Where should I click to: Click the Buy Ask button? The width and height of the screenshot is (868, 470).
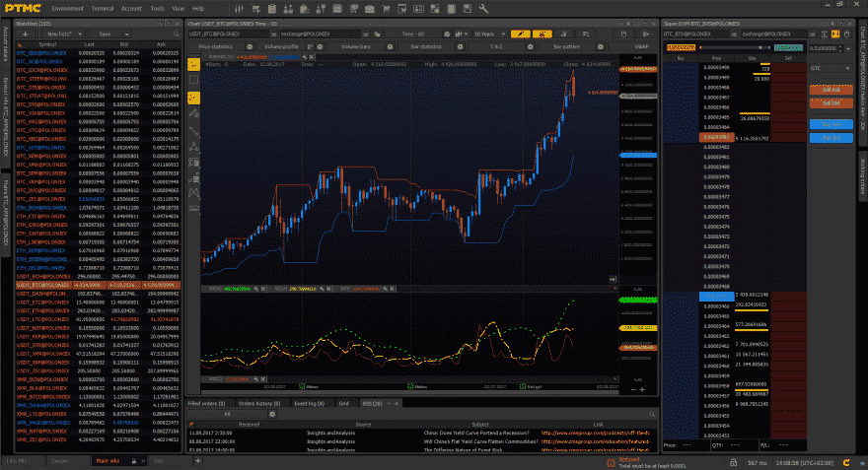[x=831, y=125]
